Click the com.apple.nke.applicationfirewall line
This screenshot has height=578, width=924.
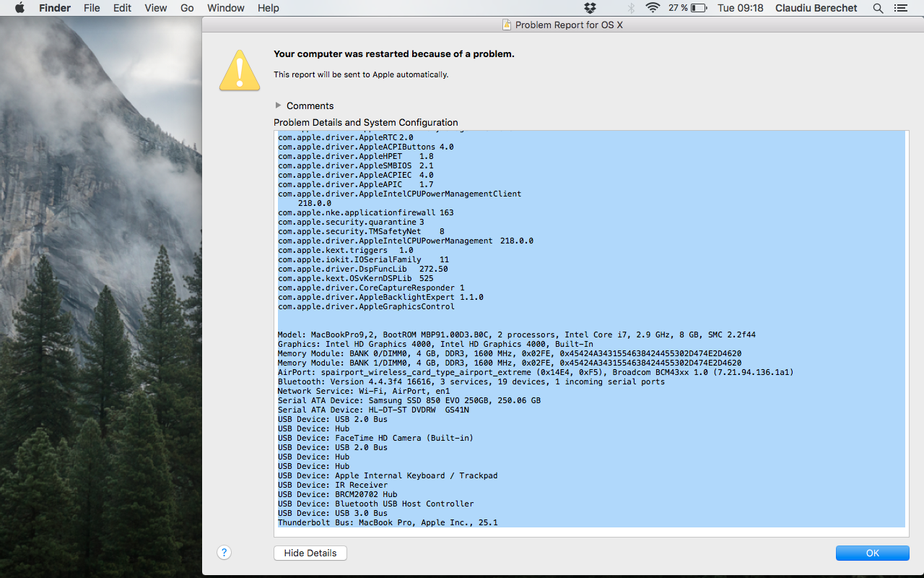click(x=366, y=212)
